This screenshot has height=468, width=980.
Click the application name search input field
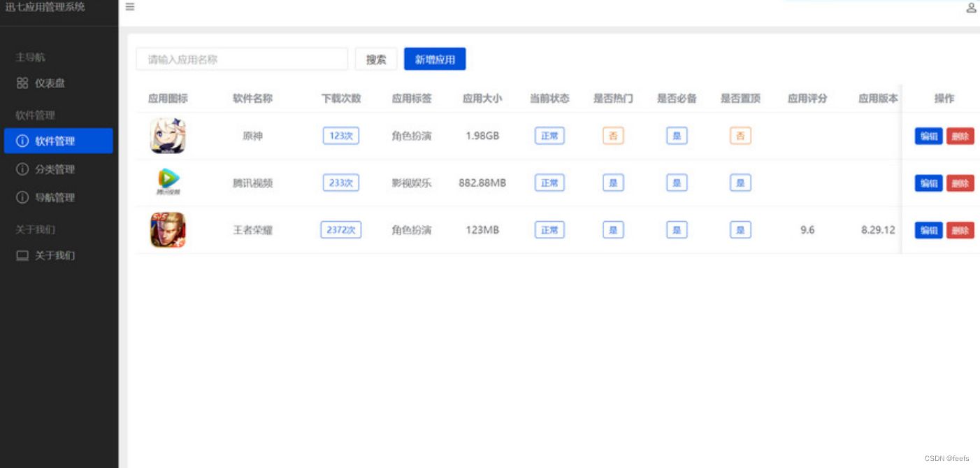click(241, 59)
